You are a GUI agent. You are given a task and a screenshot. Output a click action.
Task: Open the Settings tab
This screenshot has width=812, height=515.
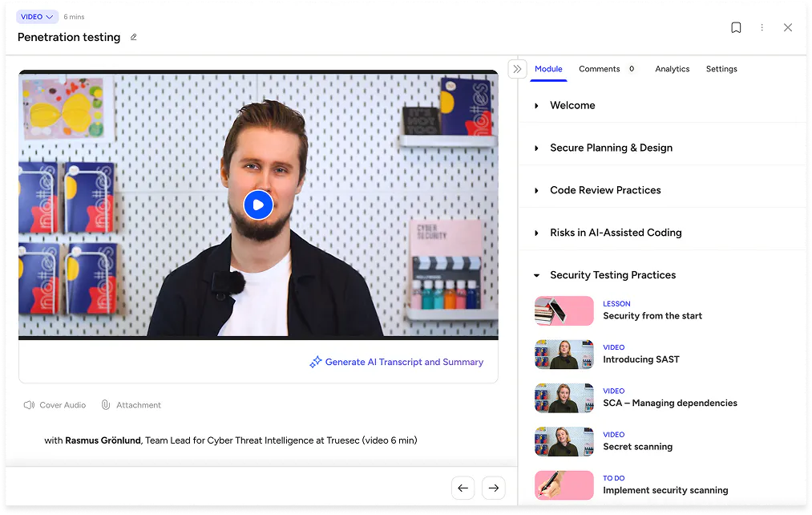pos(721,69)
